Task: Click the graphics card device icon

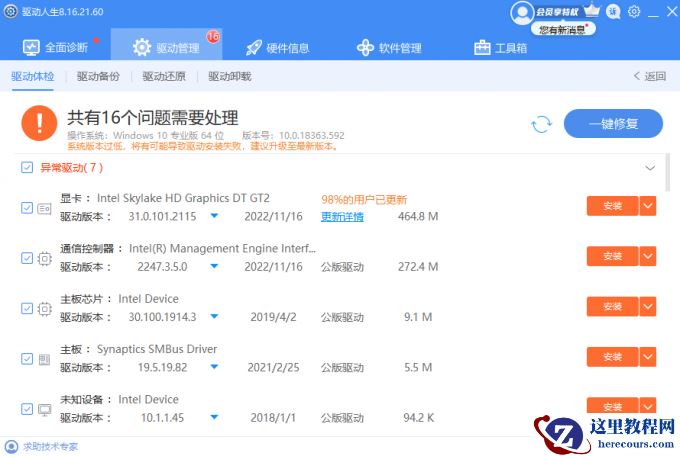Action: click(44, 209)
